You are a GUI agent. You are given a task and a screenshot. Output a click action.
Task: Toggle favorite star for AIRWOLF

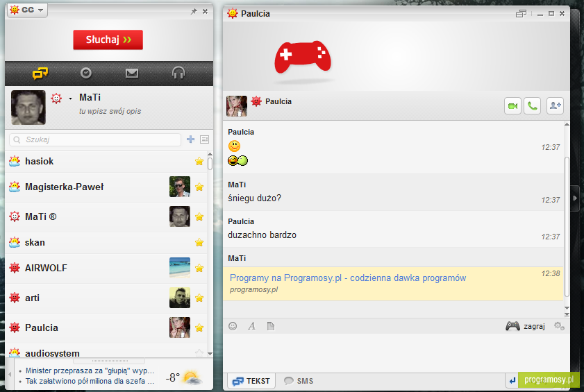pos(199,268)
